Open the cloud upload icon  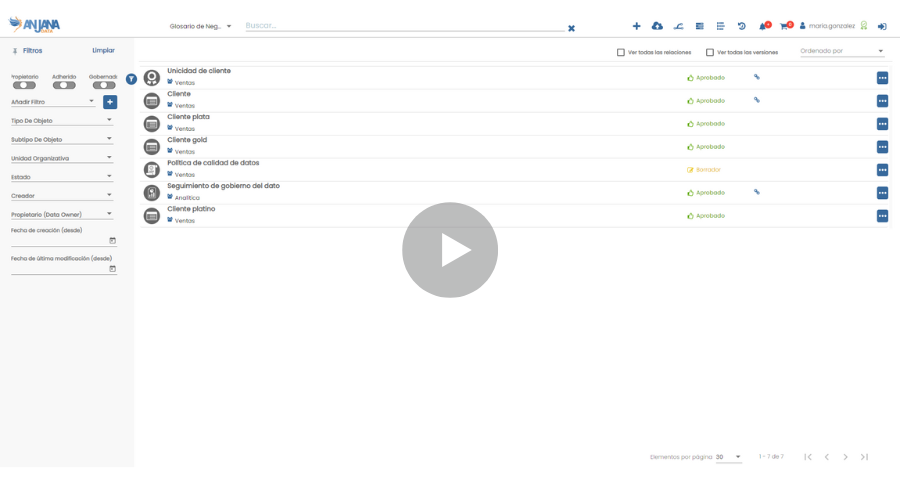(x=657, y=26)
